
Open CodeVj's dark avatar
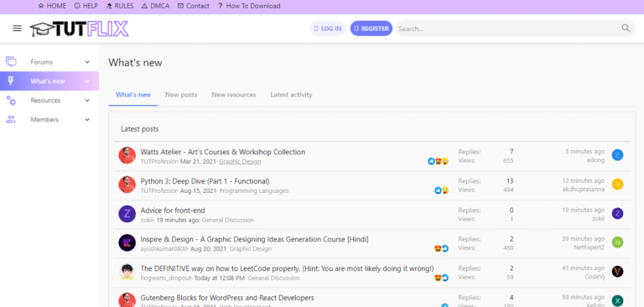pyautogui.click(x=617, y=272)
